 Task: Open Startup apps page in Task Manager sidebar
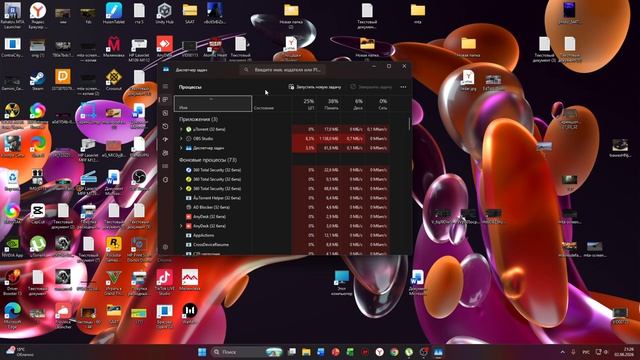(165, 140)
